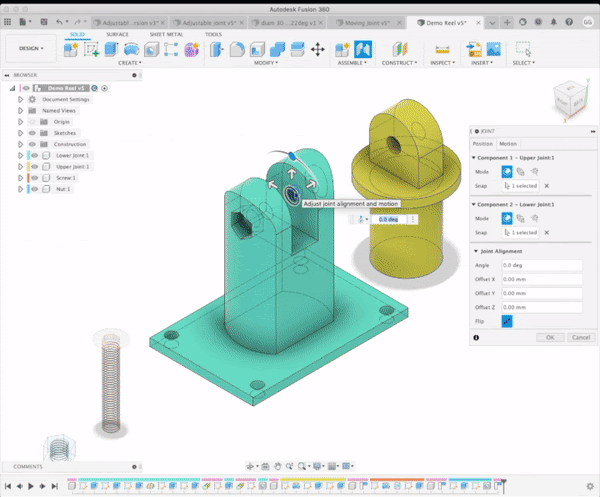Collapse the Joint Alignment section
The image size is (600, 497).
click(476, 251)
